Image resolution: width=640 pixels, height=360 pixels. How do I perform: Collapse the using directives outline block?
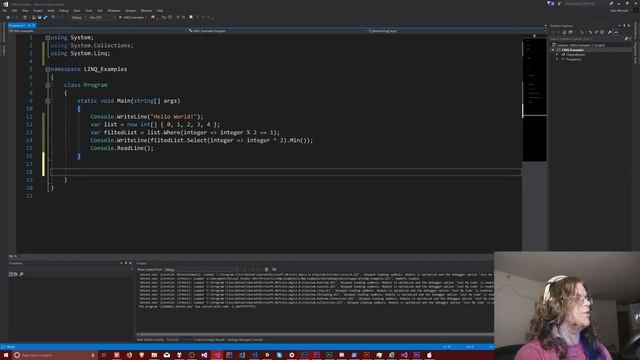pyautogui.click(x=47, y=38)
